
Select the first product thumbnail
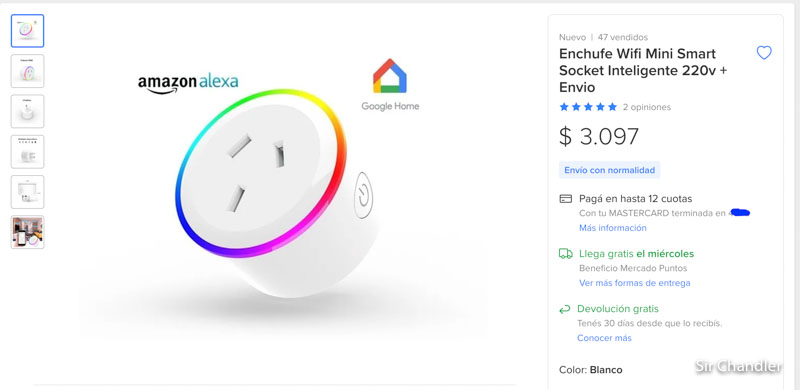tap(28, 31)
